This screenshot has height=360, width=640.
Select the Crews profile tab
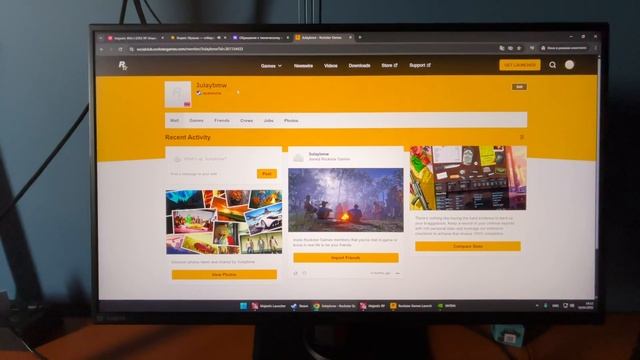point(247,120)
